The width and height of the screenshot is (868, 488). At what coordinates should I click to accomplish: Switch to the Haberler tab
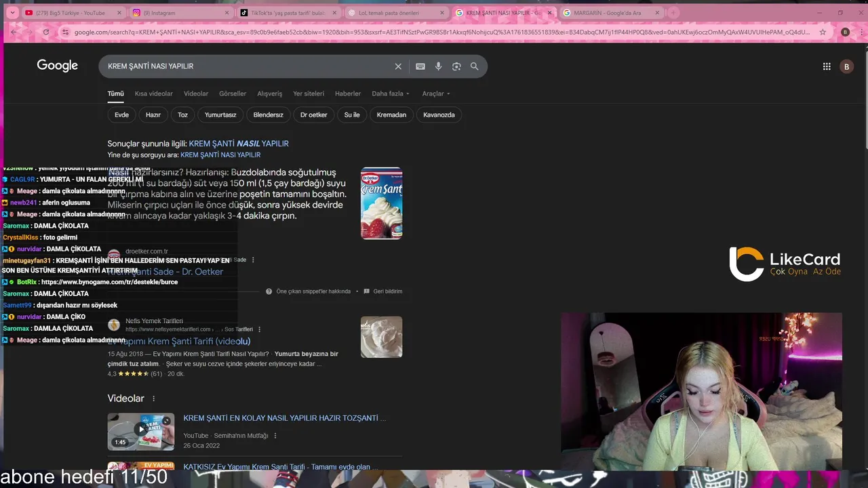(348, 94)
